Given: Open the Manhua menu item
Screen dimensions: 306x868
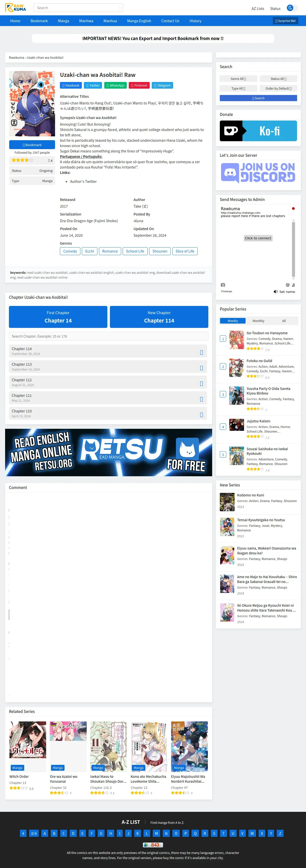Looking at the screenshot, I should 110,21.
